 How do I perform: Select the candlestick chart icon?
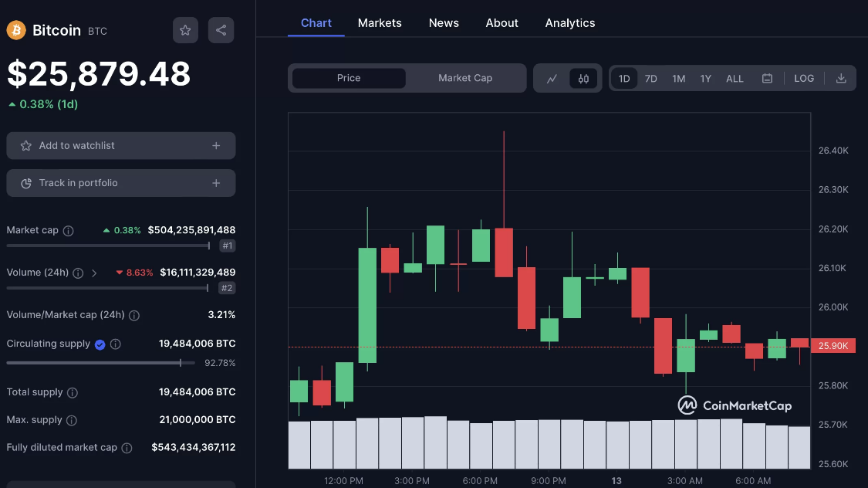point(583,78)
